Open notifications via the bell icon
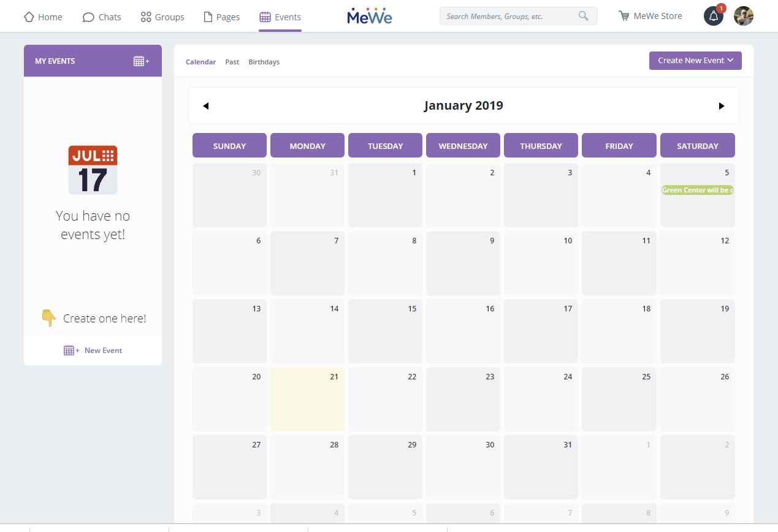The image size is (778, 532). coord(714,16)
